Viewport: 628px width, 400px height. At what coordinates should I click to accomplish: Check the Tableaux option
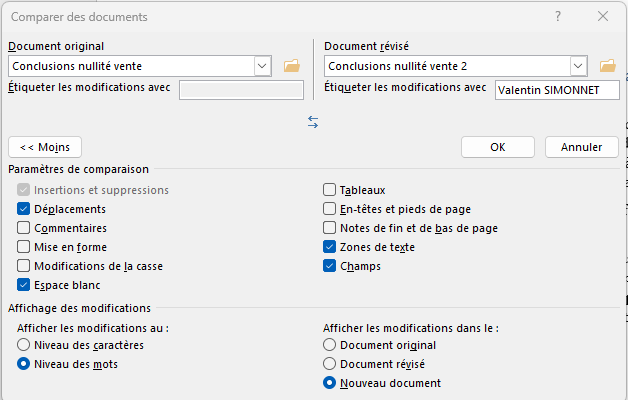point(330,190)
